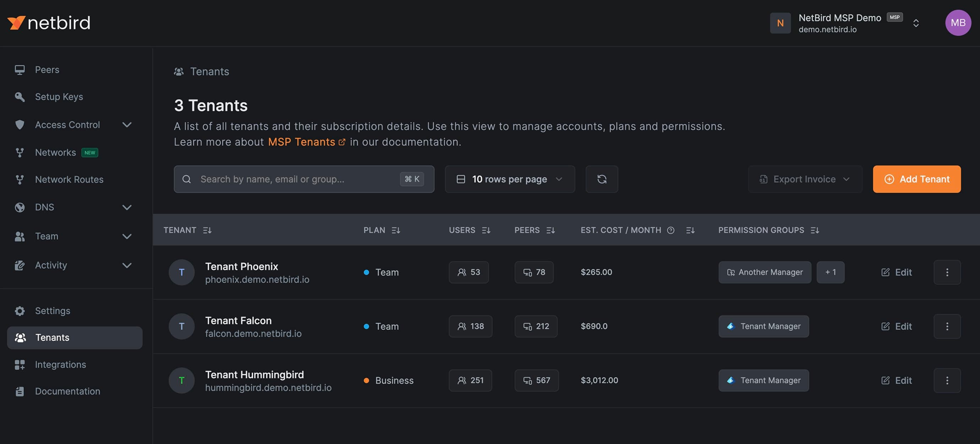Open the Export Invoice dropdown
Viewport: 980px width, 444px height.
click(805, 179)
